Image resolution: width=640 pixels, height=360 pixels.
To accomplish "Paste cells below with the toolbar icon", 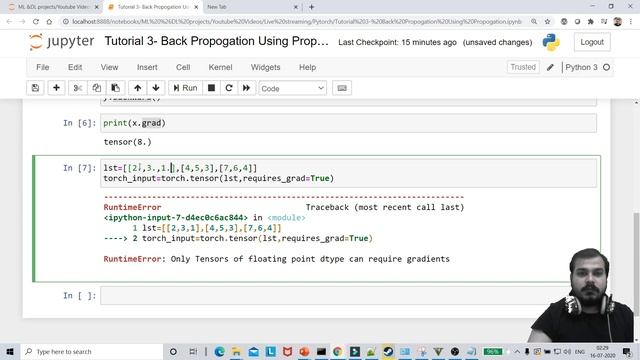I will pos(116,88).
